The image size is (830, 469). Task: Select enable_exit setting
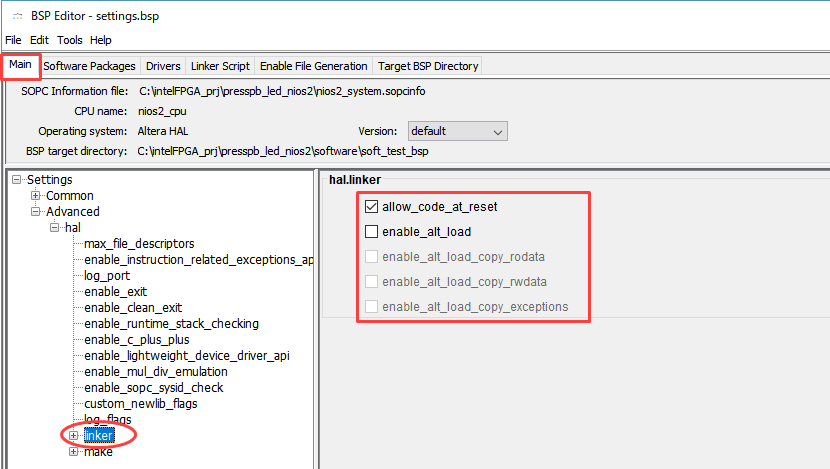click(x=115, y=292)
